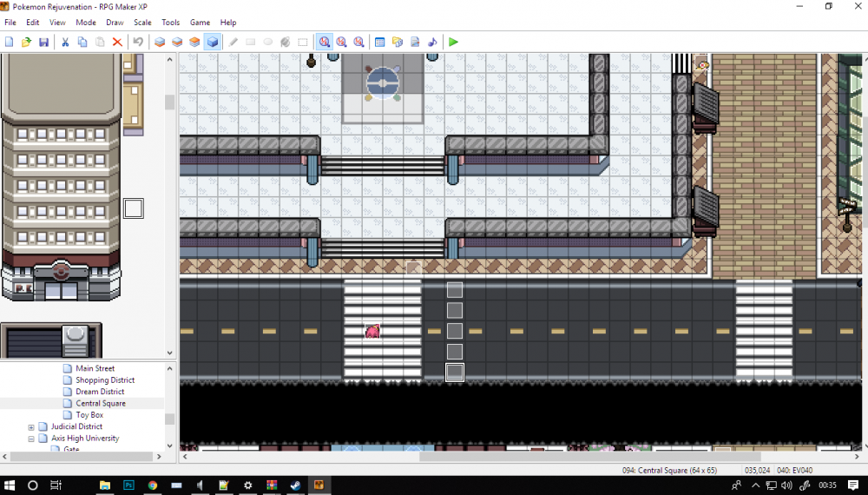
Task: Set map zoom to 1:1 scale
Action: [x=324, y=42]
